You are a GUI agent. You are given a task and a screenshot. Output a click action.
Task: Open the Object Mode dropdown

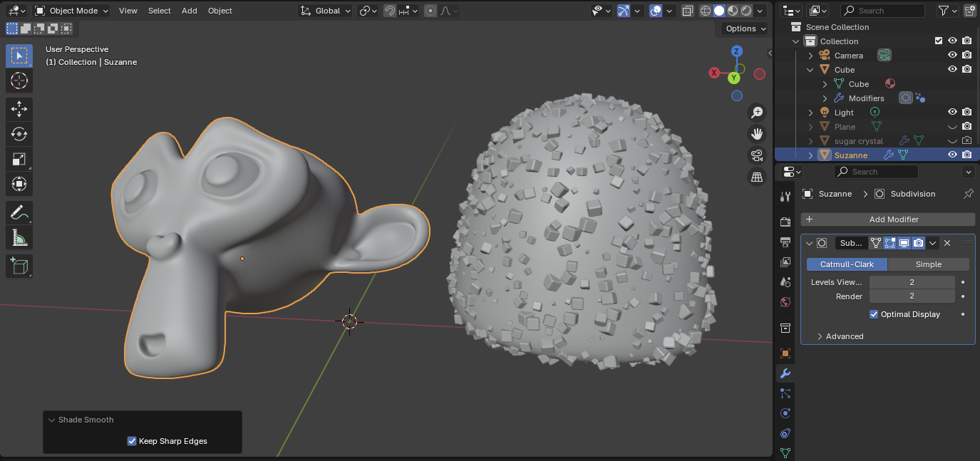(72, 11)
